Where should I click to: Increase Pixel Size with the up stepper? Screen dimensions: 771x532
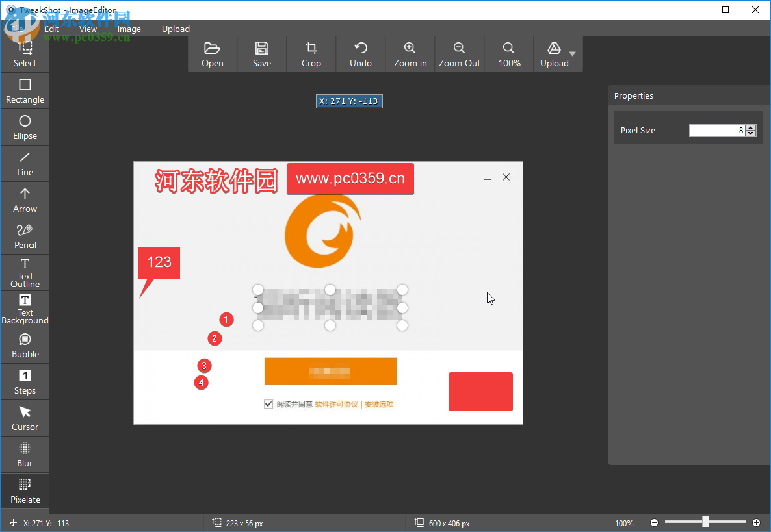point(751,127)
